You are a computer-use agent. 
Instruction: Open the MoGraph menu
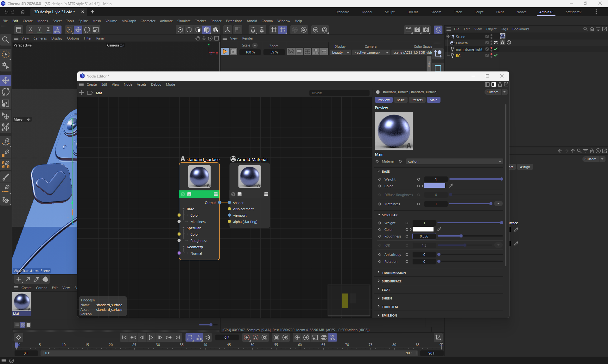pos(129,21)
